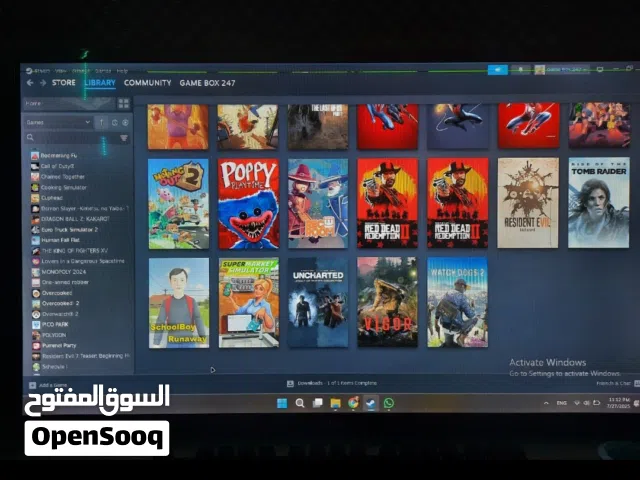Open the Moving Out 2 cover
Image resolution: width=640 pixels, height=480 pixels.
178,204
